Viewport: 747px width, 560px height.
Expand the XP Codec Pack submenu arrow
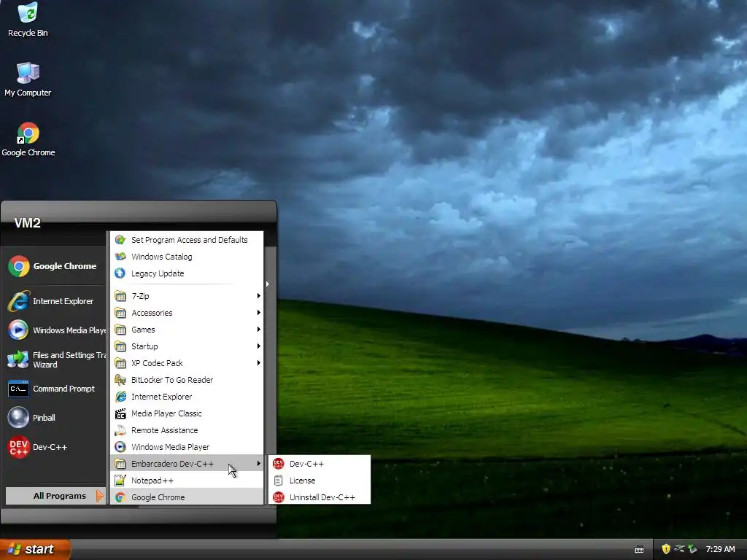[259, 363]
